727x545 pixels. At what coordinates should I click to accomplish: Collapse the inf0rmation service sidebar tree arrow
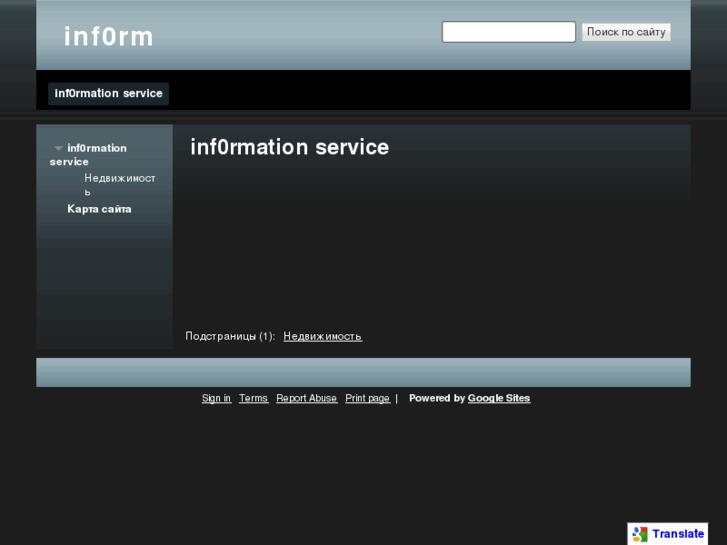[58, 148]
